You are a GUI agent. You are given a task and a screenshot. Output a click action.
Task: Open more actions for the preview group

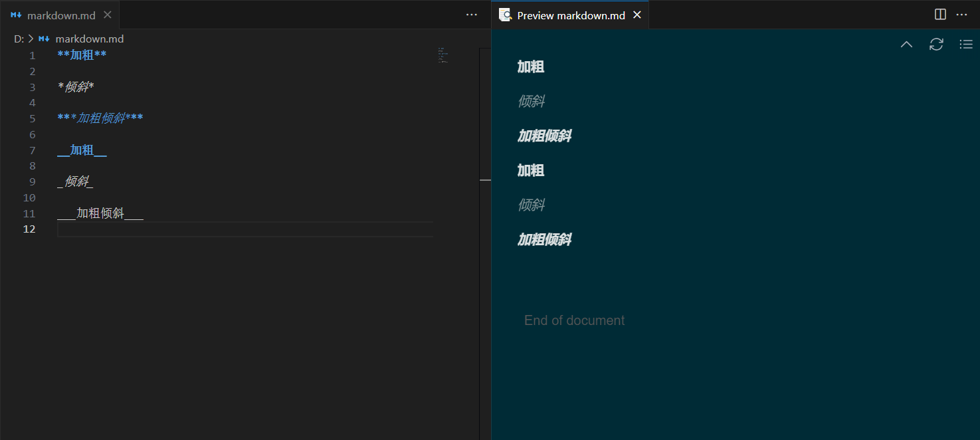961,15
